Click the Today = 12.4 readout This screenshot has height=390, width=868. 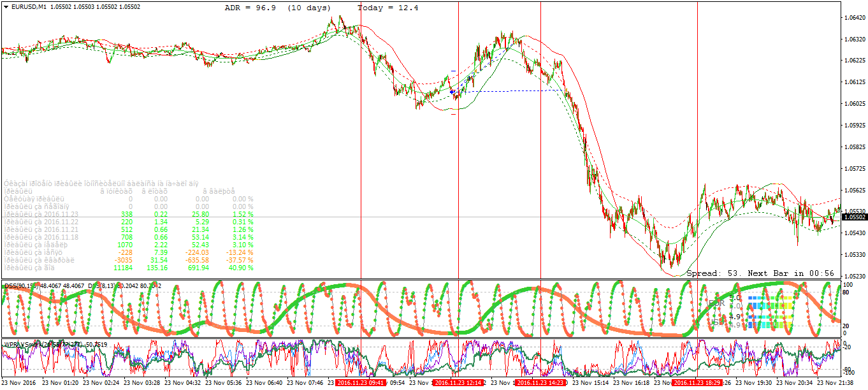[x=388, y=8]
